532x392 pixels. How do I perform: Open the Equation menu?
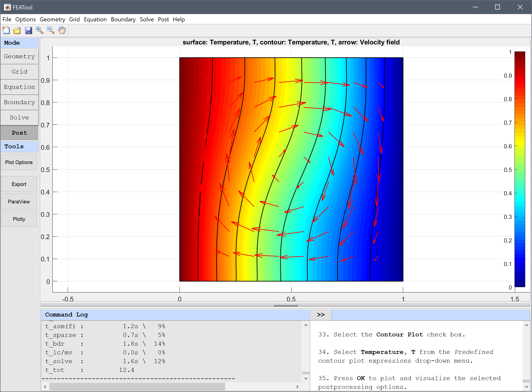(95, 19)
